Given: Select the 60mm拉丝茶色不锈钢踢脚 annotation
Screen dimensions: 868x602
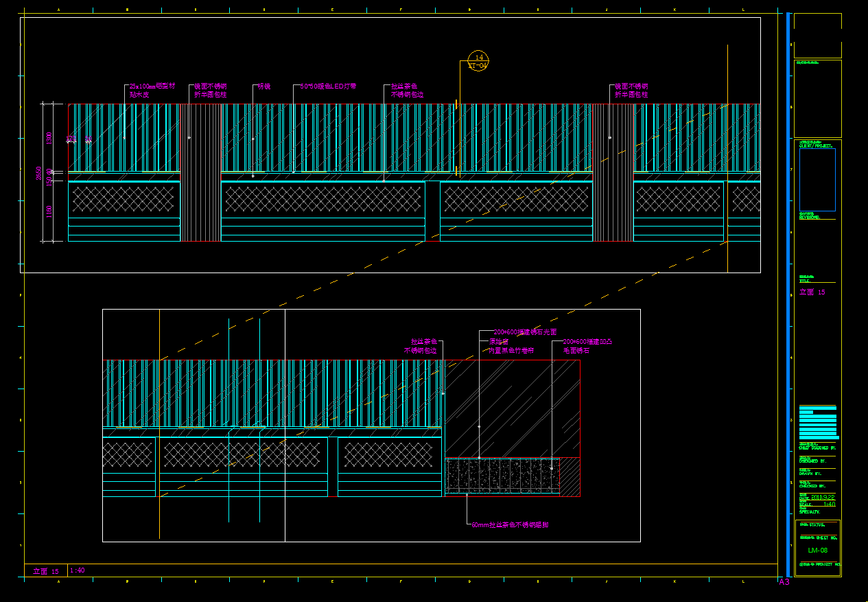Looking at the screenshot, I should [x=510, y=525].
